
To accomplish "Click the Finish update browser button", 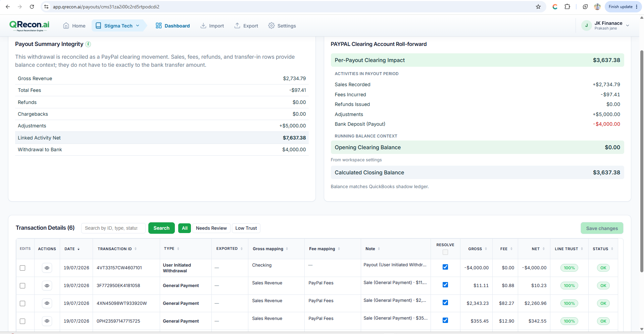I will coord(623,7).
